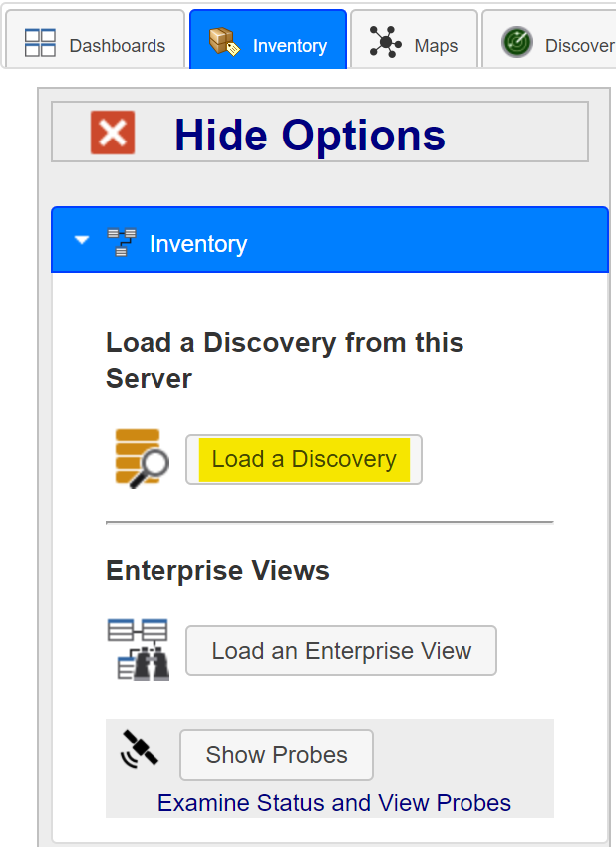Click Load an Enterprise View button

pos(341,651)
